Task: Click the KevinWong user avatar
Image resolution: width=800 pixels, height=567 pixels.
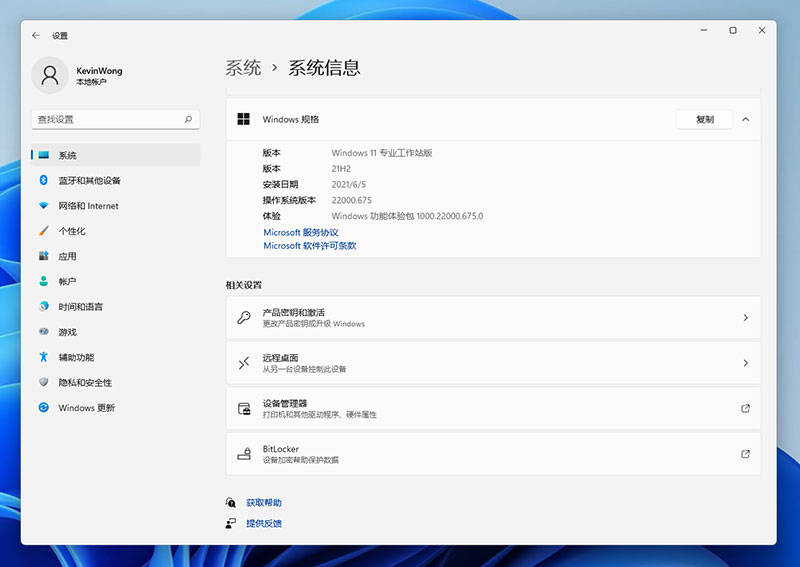Action: coord(50,75)
